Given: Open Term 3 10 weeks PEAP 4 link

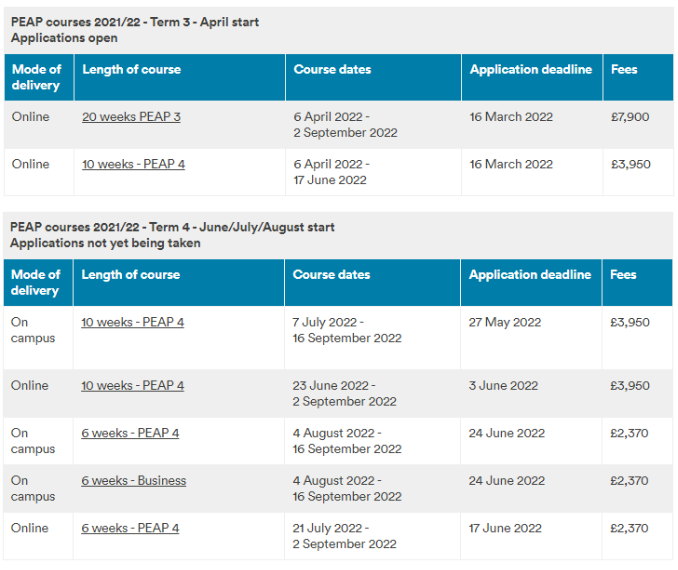Looking at the screenshot, I should (x=133, y=164).
